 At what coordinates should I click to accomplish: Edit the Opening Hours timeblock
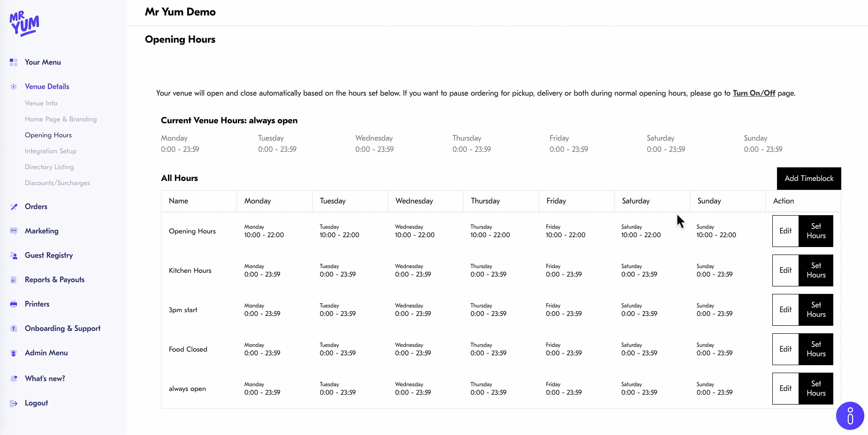coord(785,231)
